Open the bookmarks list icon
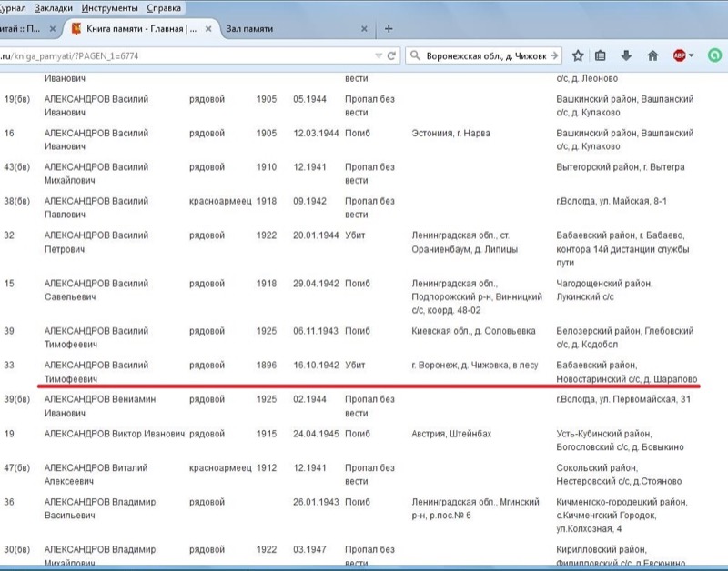Viewport: 728px width, 571px height. coord(601,55)
